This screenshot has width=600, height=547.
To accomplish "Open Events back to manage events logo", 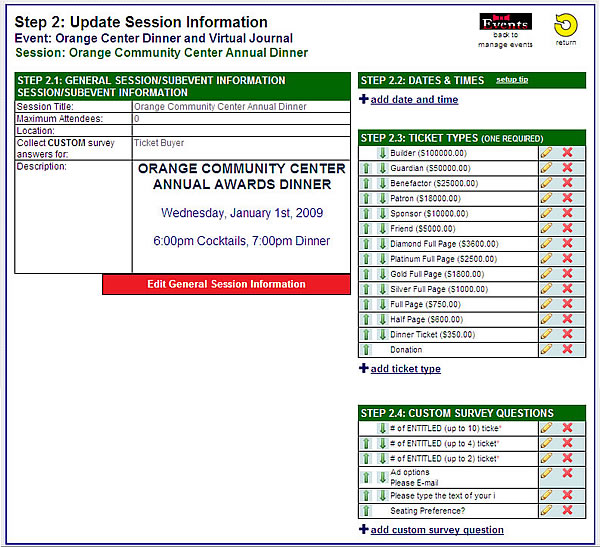I will 506,23.
